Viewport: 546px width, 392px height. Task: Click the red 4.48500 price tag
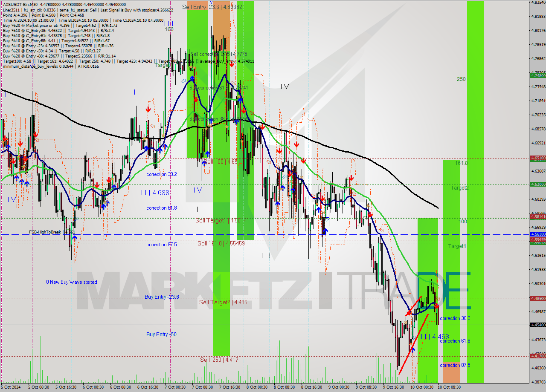(538, 298)
